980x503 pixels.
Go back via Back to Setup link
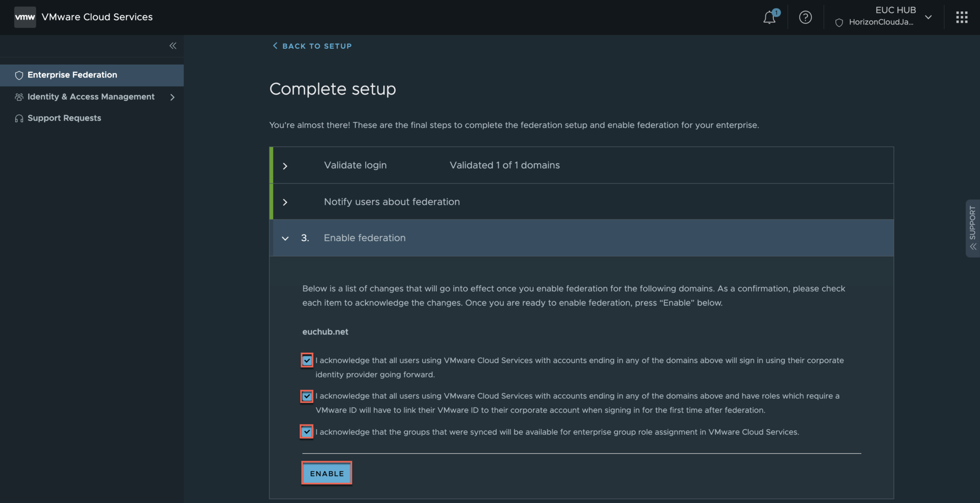pos(312,46)
